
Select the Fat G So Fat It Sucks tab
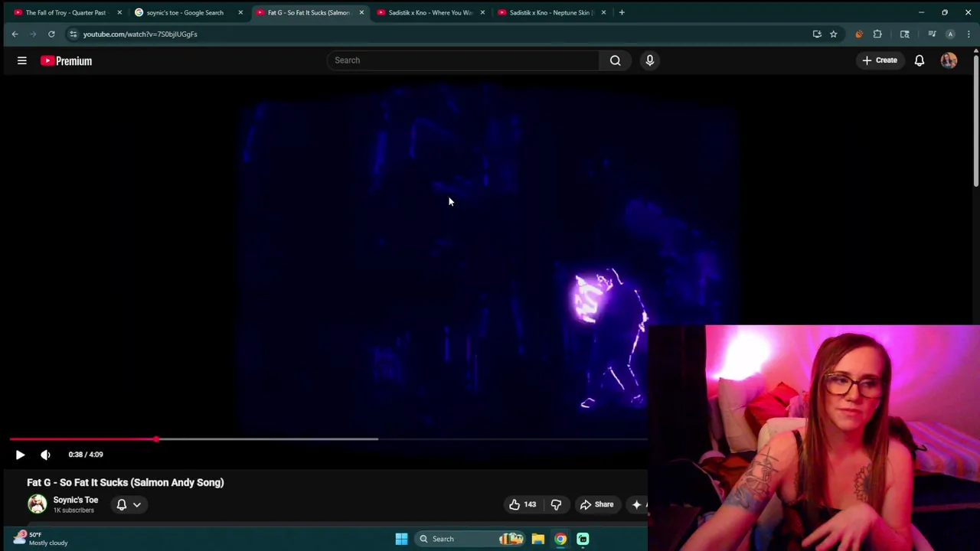click(308, 12)
